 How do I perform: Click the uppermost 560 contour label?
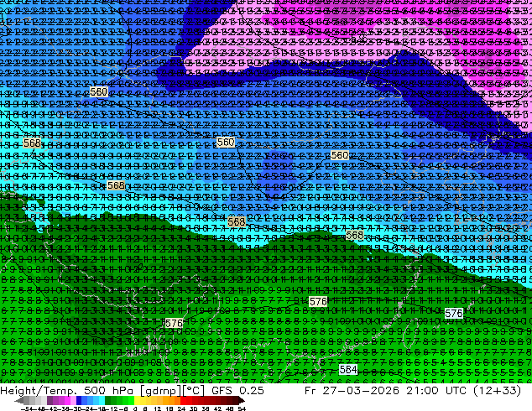(x=99, y=91)
